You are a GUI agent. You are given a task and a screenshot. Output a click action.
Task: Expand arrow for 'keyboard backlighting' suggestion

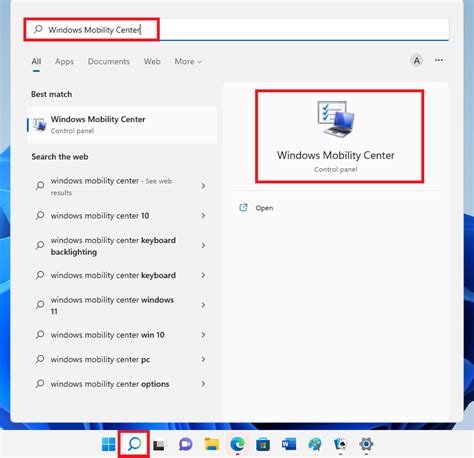[203, 245]
